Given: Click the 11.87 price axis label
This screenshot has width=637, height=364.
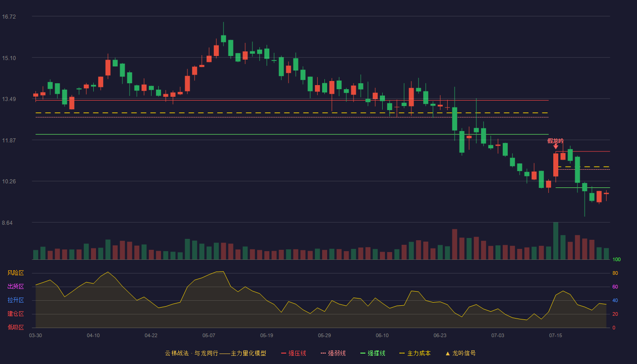Looking at the screenshot, I should pyautogui.click(x=9, y=141).
